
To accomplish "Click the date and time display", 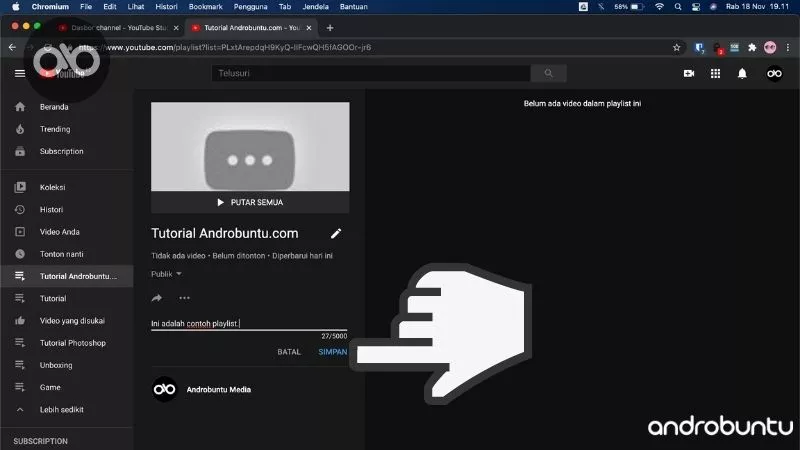I will (x=757, y=7).
